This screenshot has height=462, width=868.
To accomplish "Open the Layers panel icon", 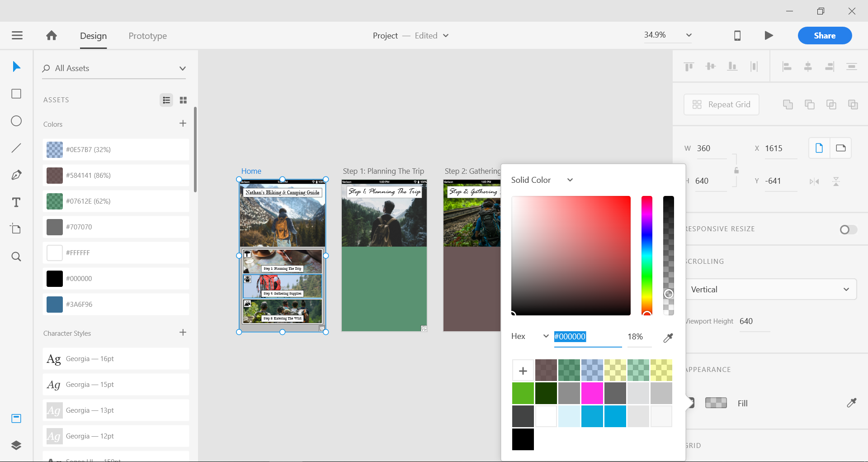I will pos(16,445).
